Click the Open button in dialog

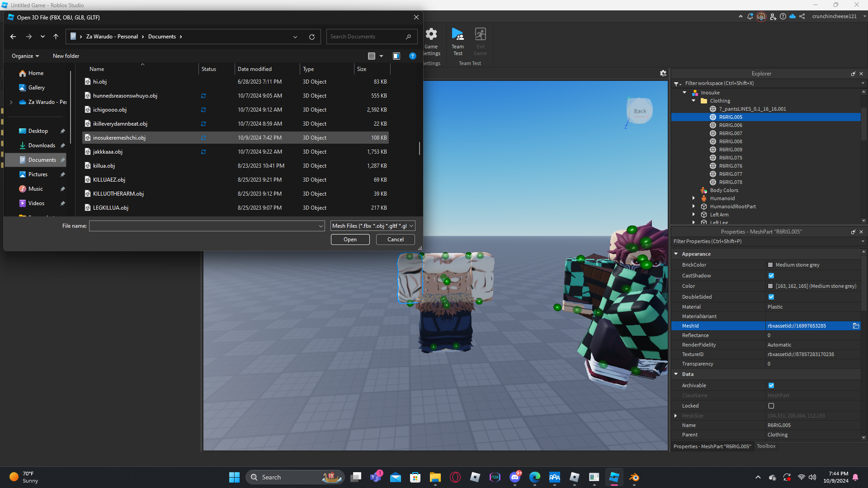(x=350, y=239)
